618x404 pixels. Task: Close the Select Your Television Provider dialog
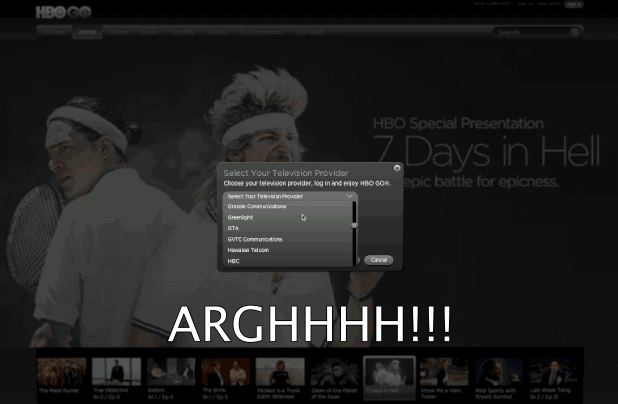click(397, 168)
